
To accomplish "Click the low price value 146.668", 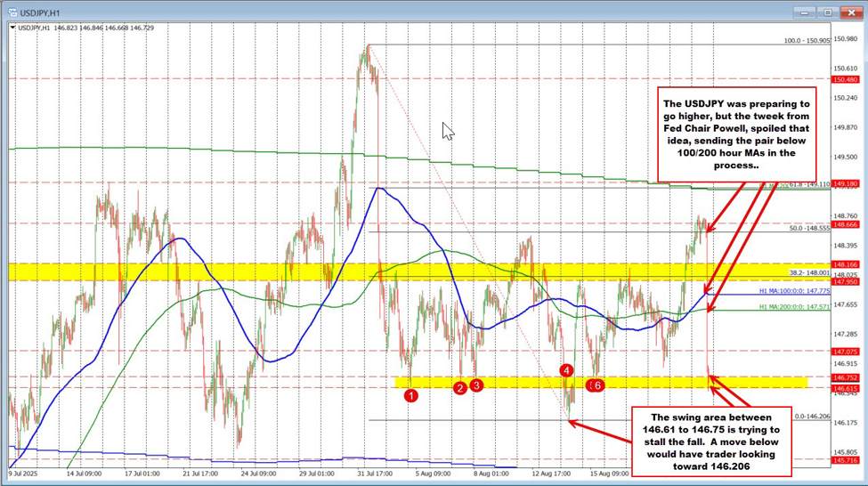I will coord(117,28).
